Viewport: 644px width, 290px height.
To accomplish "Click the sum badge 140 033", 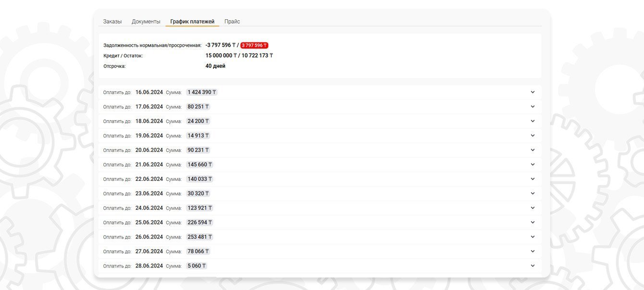I will coord(199,178).
